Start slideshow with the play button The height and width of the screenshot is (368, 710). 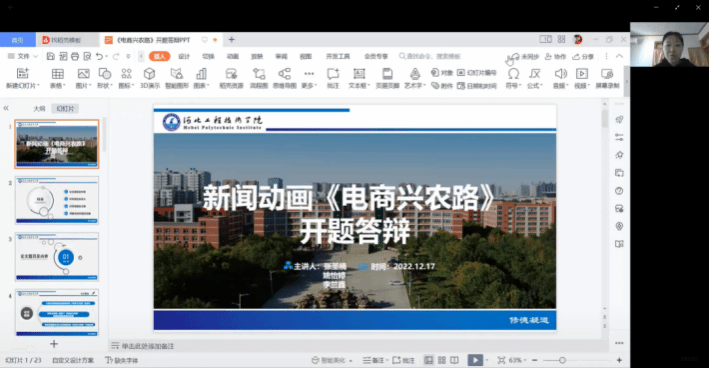point(475,360)
